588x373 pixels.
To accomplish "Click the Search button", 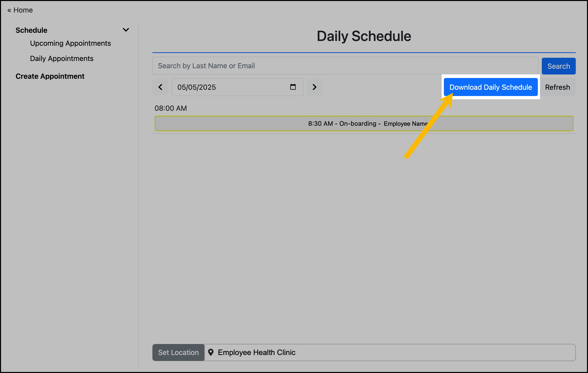I will [559, 66].
